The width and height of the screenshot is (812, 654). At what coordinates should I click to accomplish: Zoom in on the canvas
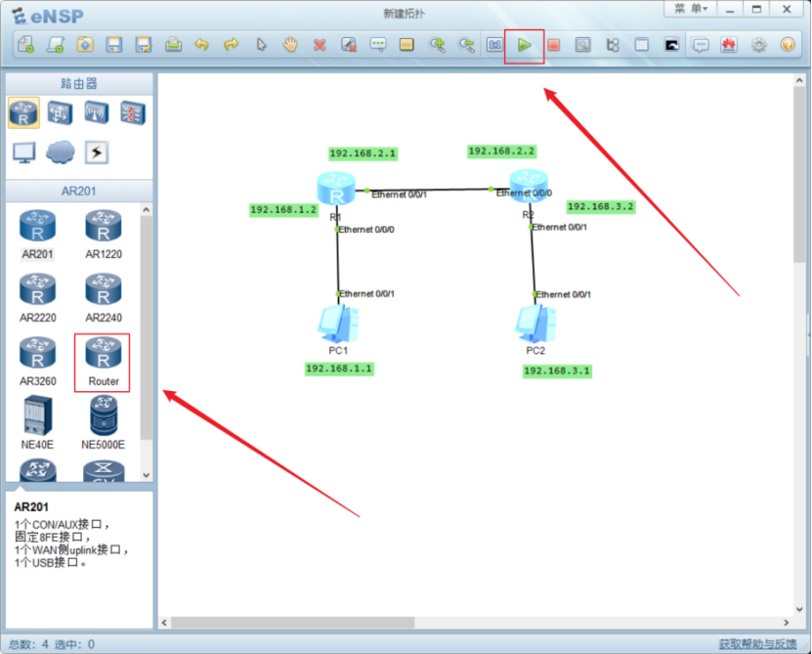pos(437,45)
